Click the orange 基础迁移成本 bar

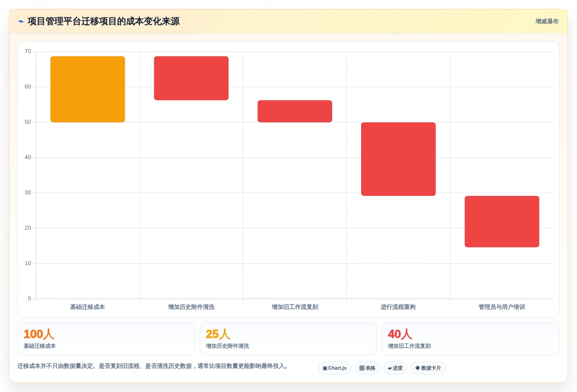88,89
